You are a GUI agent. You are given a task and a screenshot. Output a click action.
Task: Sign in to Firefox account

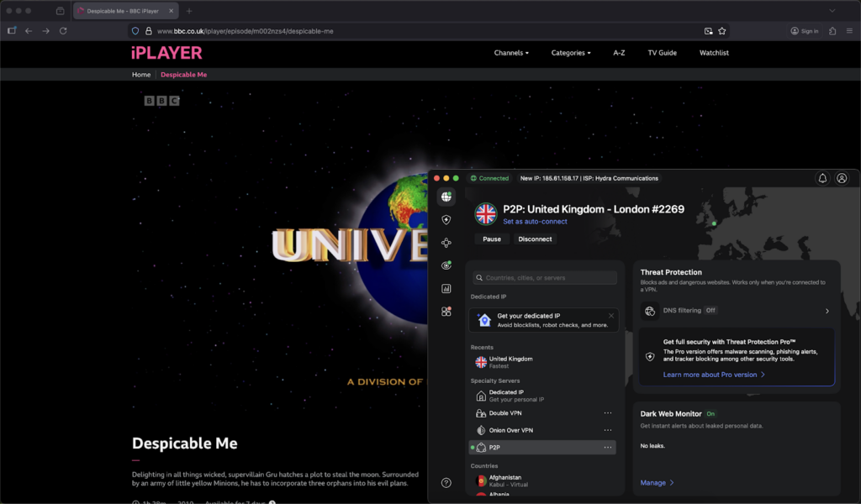(805, 31)
